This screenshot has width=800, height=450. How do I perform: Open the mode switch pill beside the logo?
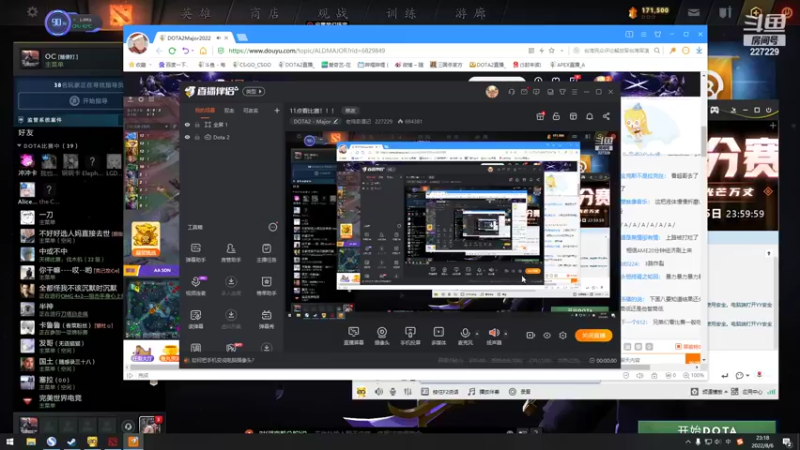point(254,91)
